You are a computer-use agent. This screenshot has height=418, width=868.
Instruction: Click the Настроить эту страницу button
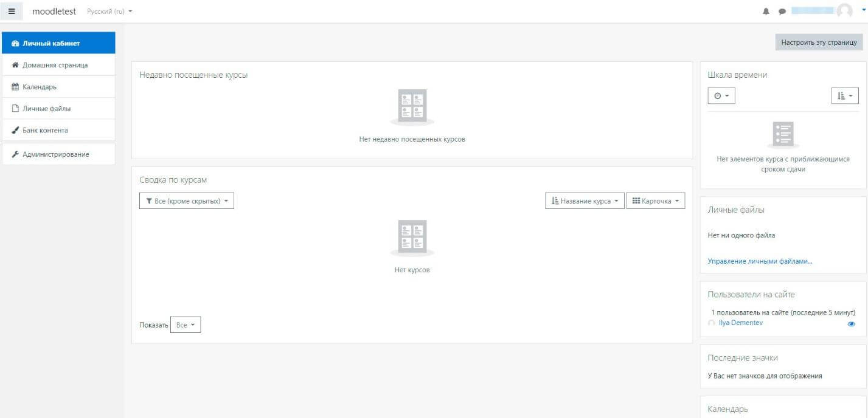tap(819, 43)
